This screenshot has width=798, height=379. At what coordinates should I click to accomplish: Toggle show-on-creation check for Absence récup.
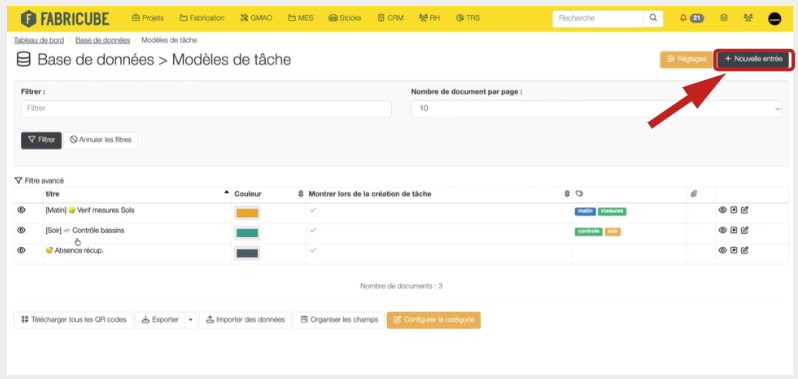[x=313, y=250]
